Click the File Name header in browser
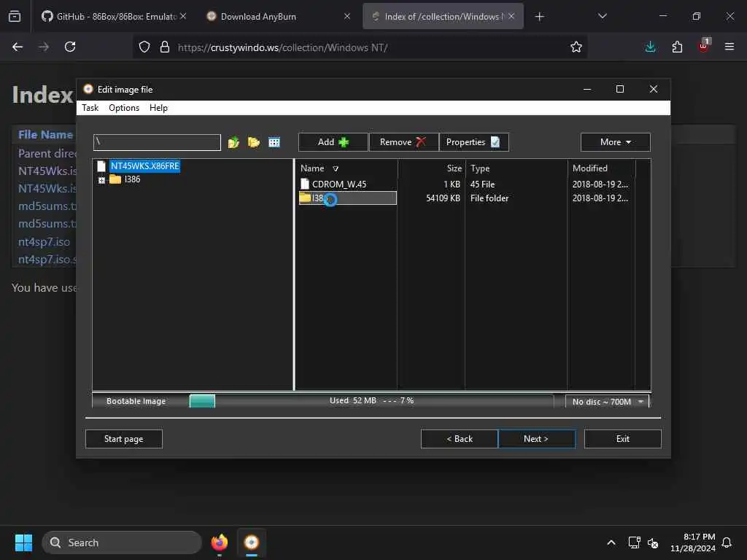 (45, 135)
